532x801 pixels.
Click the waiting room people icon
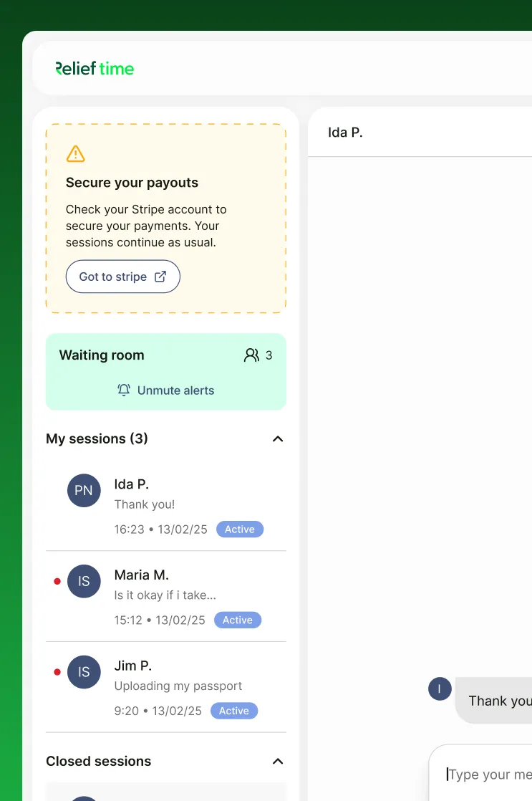coord(251,355)
